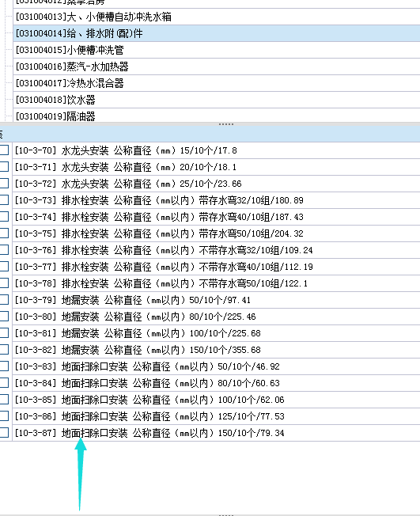This screenshot has width=420, height=516.
Task: Tick the checkbox for item 10-3-77
Action: click(4, 267)
